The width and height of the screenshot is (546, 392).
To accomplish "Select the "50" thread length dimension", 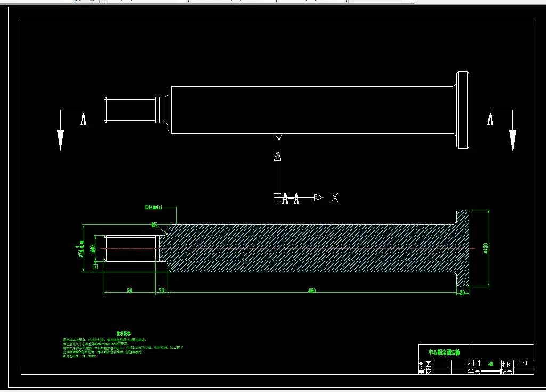I will 129,291.
